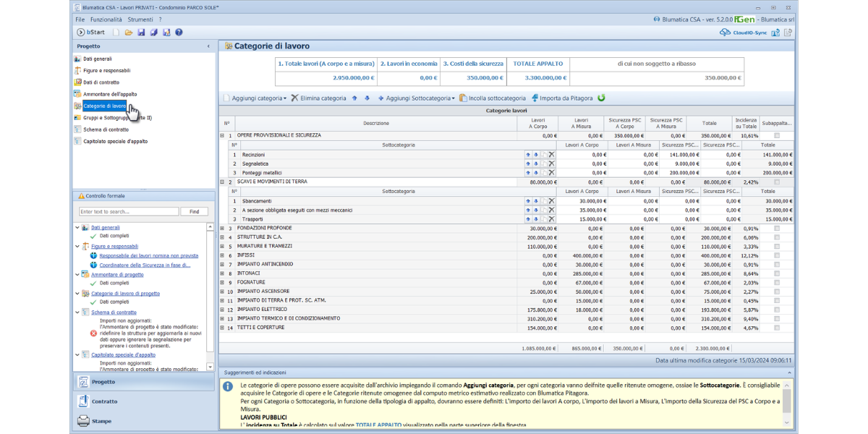Click the green refresh icon after Importa da Pitagora

[601, 98]
